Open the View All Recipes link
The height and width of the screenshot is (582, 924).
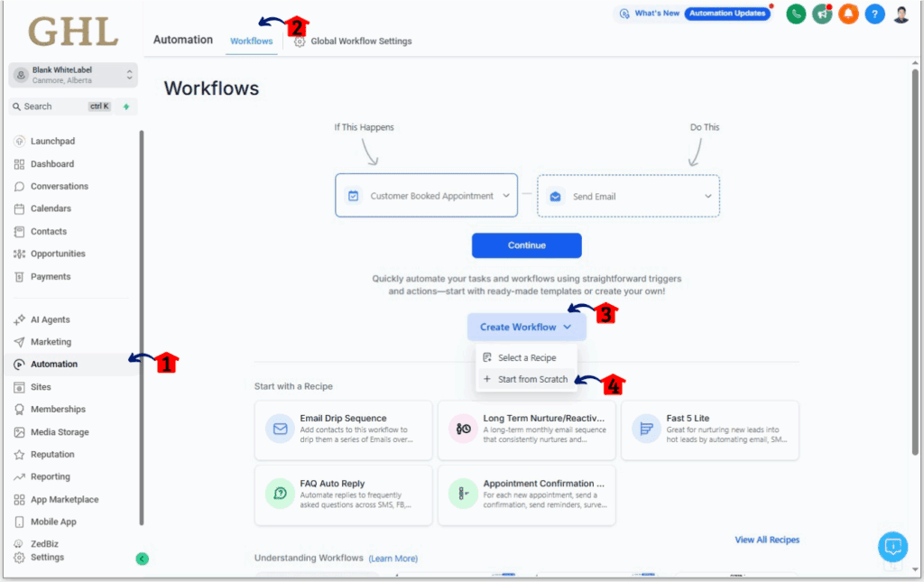pos(767,540)
